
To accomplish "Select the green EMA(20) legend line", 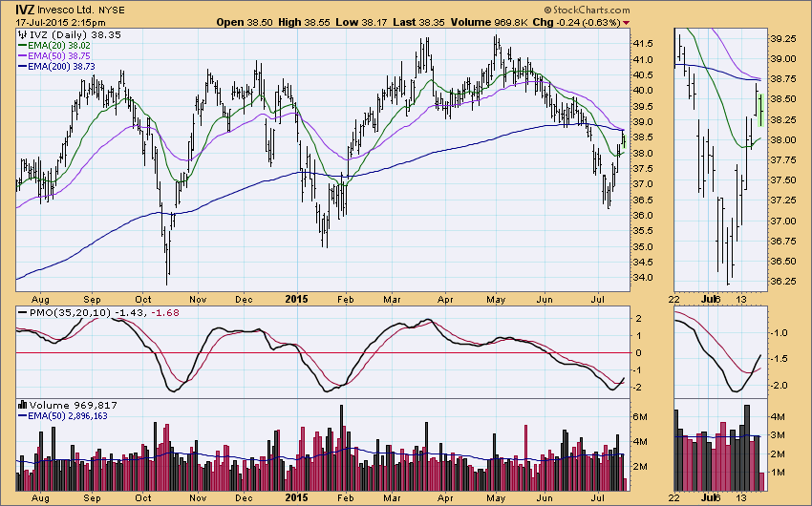I will 22,46.
